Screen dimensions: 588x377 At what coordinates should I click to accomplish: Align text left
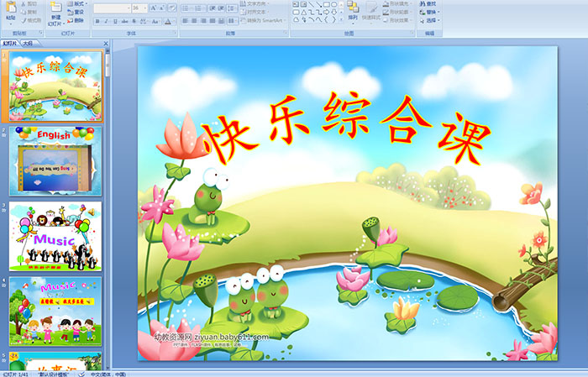(185, 21)
